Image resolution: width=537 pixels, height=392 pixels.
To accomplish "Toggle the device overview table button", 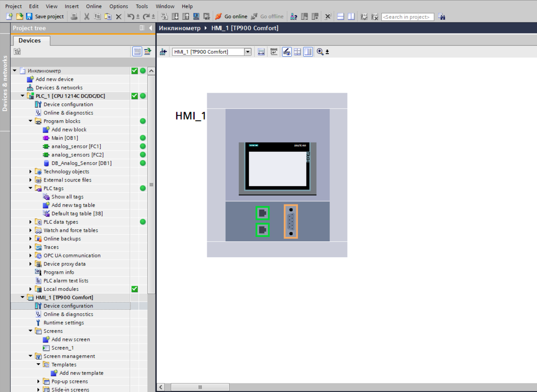I will [297, 52].
